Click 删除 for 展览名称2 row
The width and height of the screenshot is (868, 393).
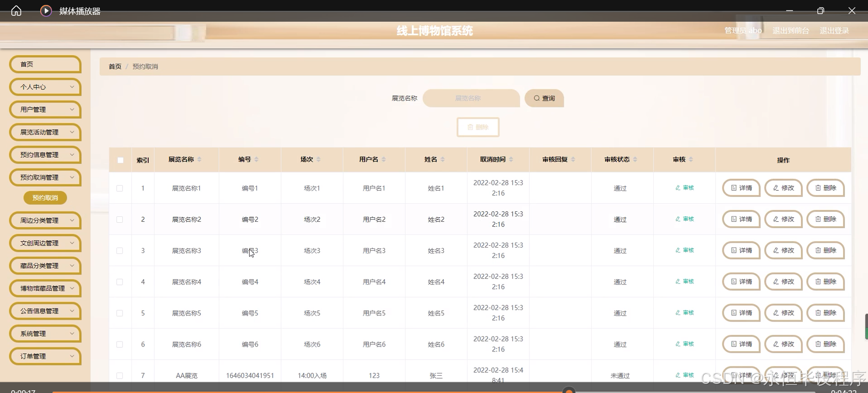point(826,219)
